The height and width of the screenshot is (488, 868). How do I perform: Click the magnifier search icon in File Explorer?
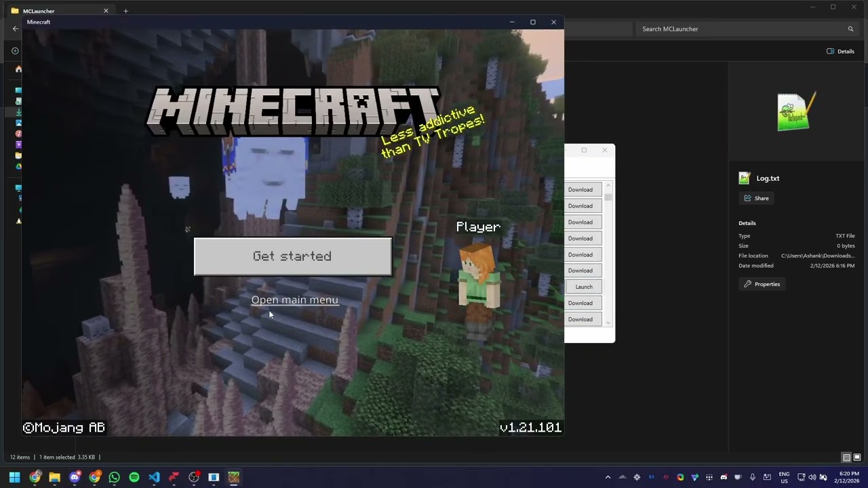pyautogui.click(x=850, y=29)
